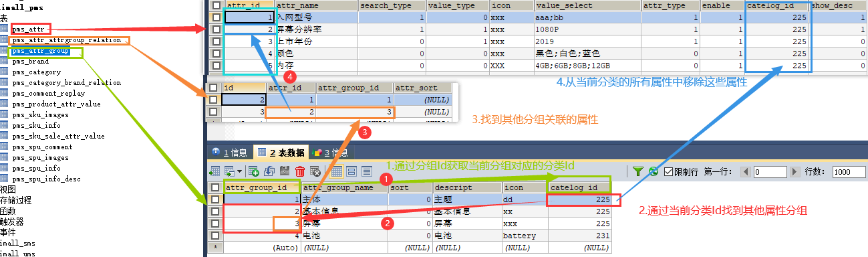Select pms_attr_group table in tree
The image size is (868, 257).
pyautogui.click(x=41, y=51)
